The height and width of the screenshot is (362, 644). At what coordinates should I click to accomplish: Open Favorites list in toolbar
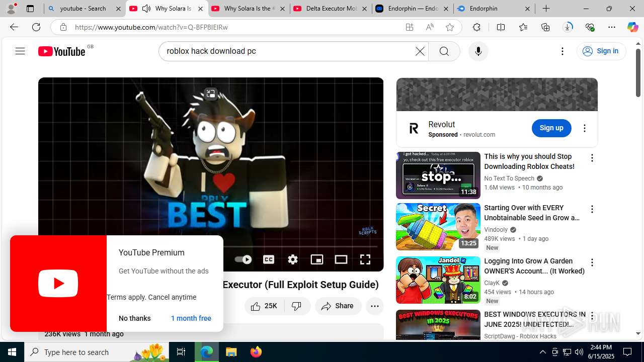coord(523,27)
